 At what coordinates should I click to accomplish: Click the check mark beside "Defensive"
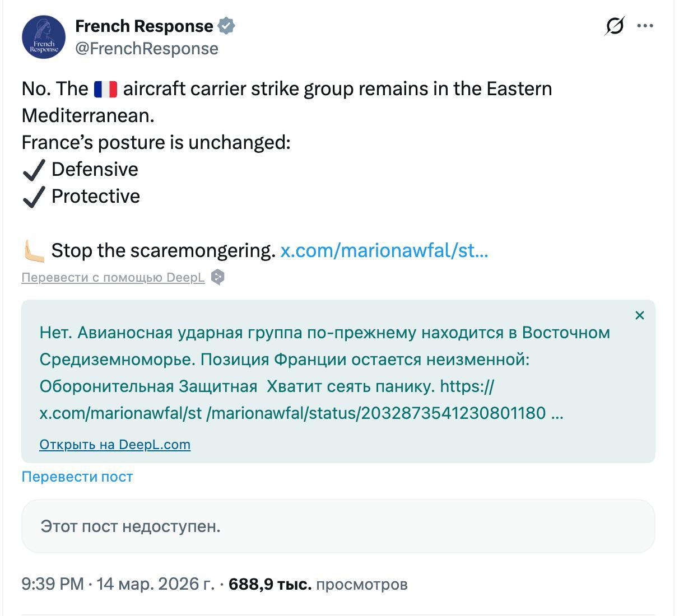[x=34, y=170]
